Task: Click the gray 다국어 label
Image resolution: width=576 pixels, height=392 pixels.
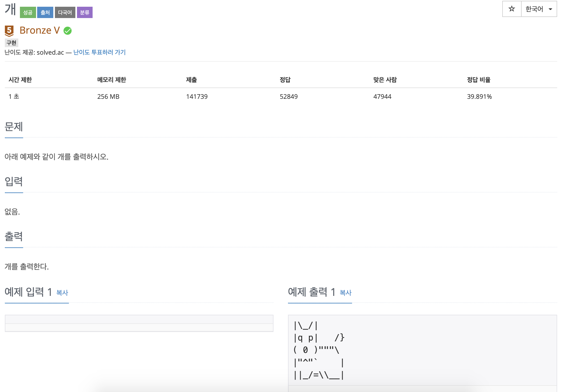Action: pyautogui.click(x=65, y=12)
